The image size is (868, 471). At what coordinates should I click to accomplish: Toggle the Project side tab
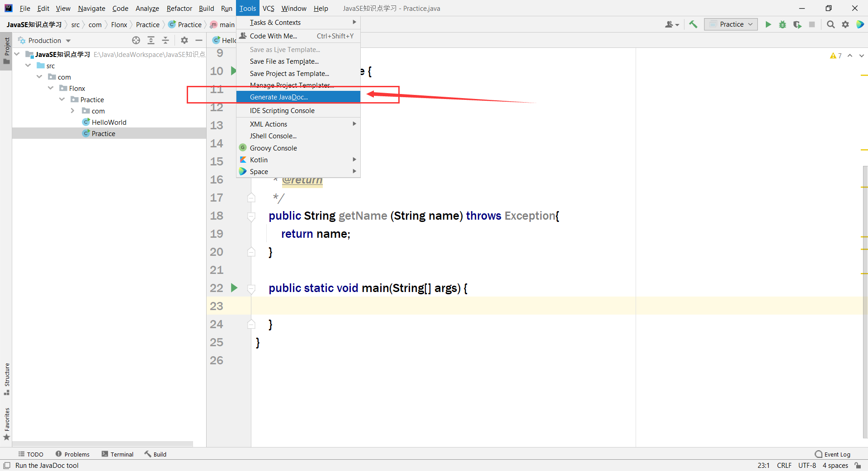click(6, 51)
